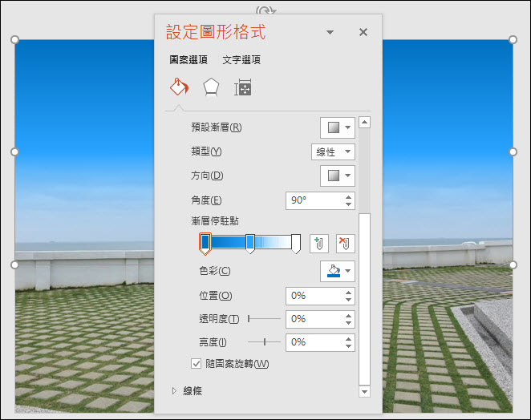
Task: Click the upper left-side picture handle
Action: tap(14, 152)
